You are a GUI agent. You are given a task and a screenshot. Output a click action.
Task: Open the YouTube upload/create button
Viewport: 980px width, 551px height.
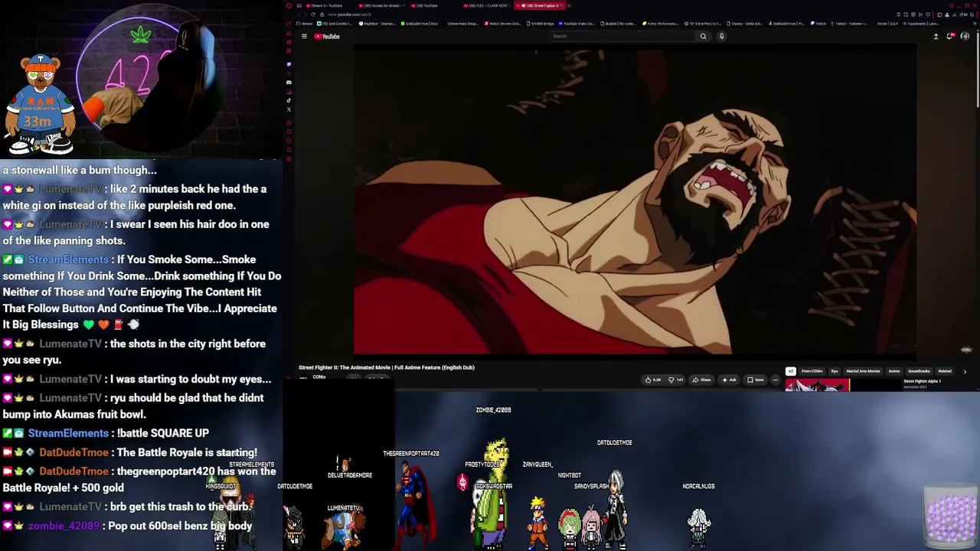click(x=936, y=36)
